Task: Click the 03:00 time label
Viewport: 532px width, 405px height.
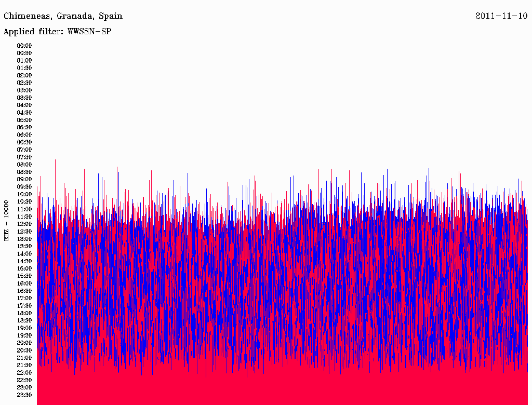Action: 24,90
